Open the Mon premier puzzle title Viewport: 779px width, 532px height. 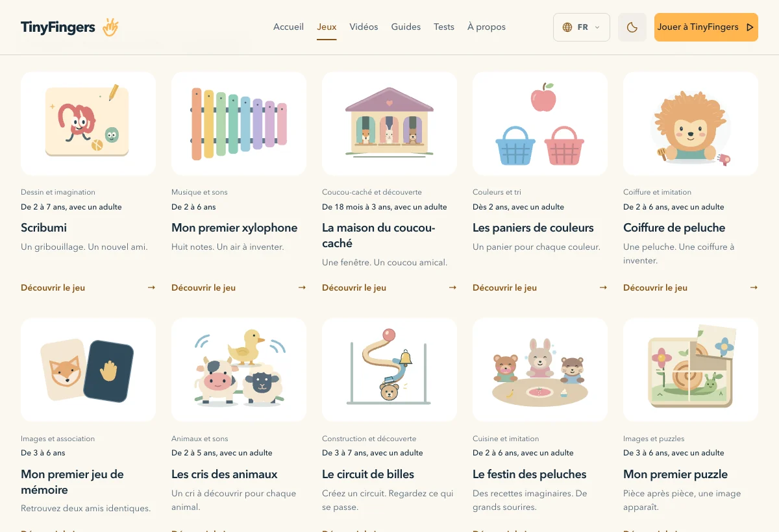[x=675, y=474]
